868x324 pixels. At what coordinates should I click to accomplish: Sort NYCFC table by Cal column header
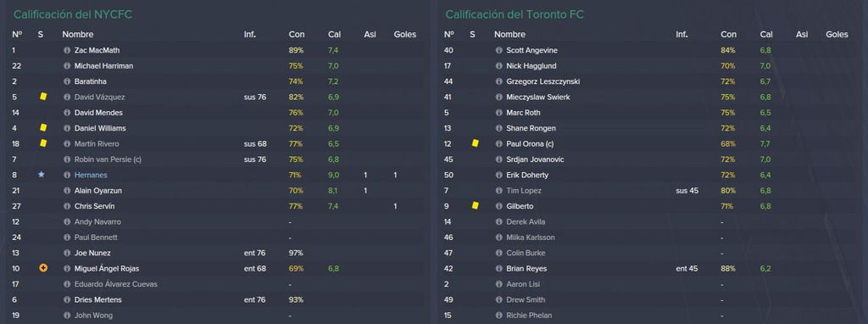click(334, 34)
